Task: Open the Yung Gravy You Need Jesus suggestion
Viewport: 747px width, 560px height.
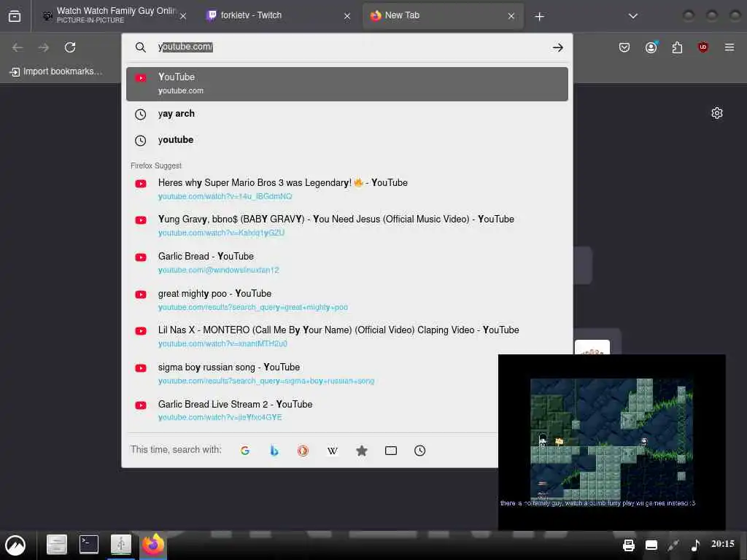Action: tap(347, 226)
